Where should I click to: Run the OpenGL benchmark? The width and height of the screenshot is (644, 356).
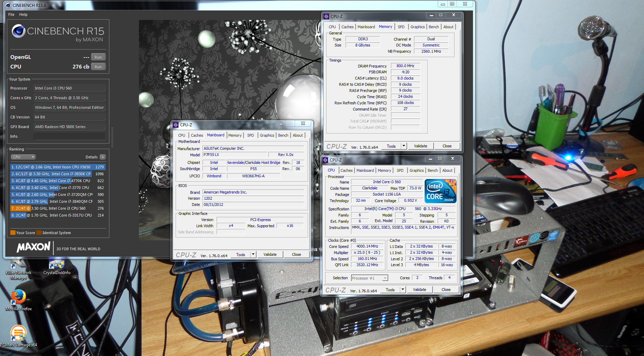(x=98, y=57)
